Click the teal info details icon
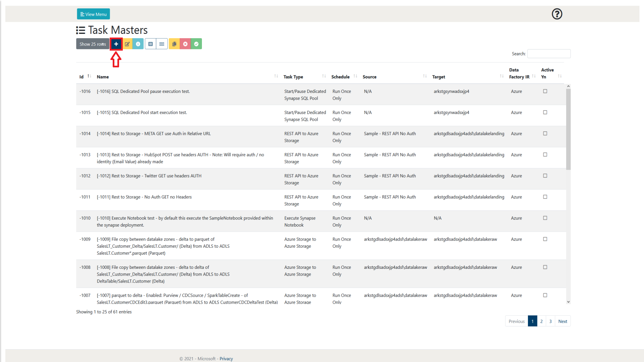Screen dimensions: 644x362 138,44
